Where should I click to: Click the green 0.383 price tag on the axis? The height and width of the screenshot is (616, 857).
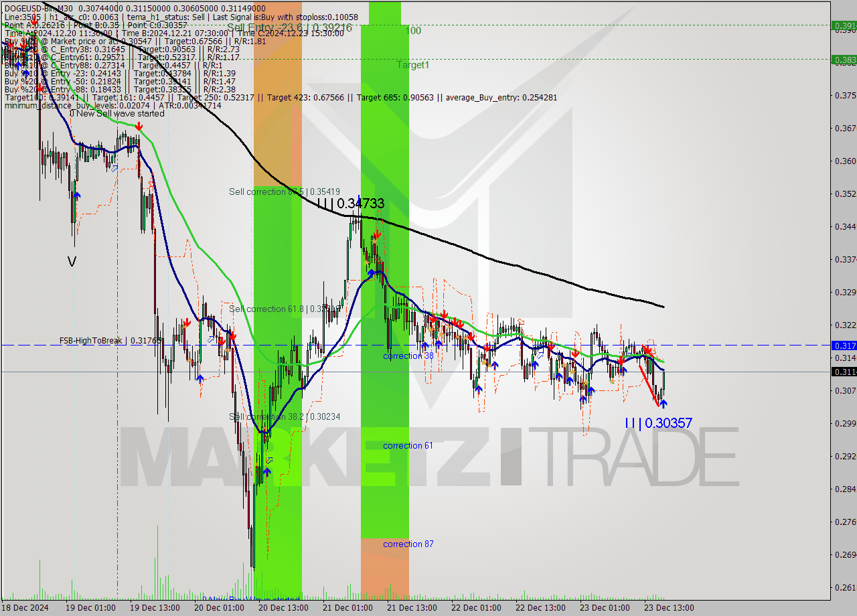844,59
